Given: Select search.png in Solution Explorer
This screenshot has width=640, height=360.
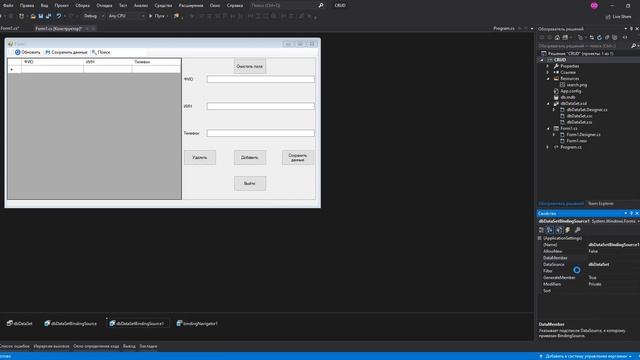Looking at the screenshot, I should tap(576, 85).
